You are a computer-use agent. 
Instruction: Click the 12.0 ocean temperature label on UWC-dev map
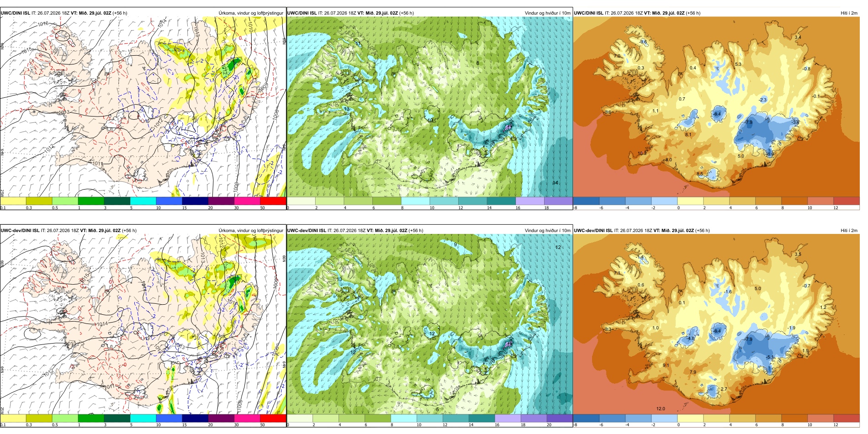[x=661, y=409]
